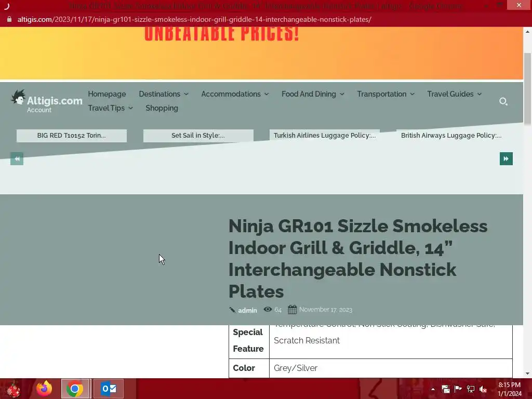Viewport: 532px width, 399px height.
Task: Click the Start ornament button
Action: pyautogui.click(x=14, y=389)
